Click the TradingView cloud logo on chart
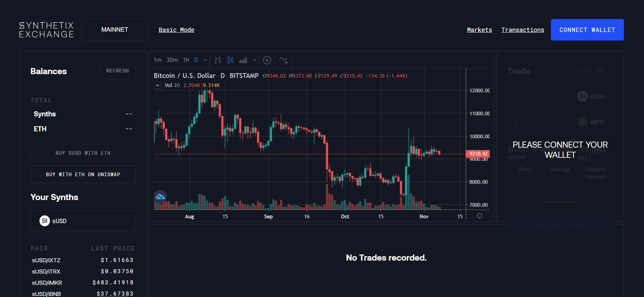This screenshot has width=644, height=297. [160, 197]
